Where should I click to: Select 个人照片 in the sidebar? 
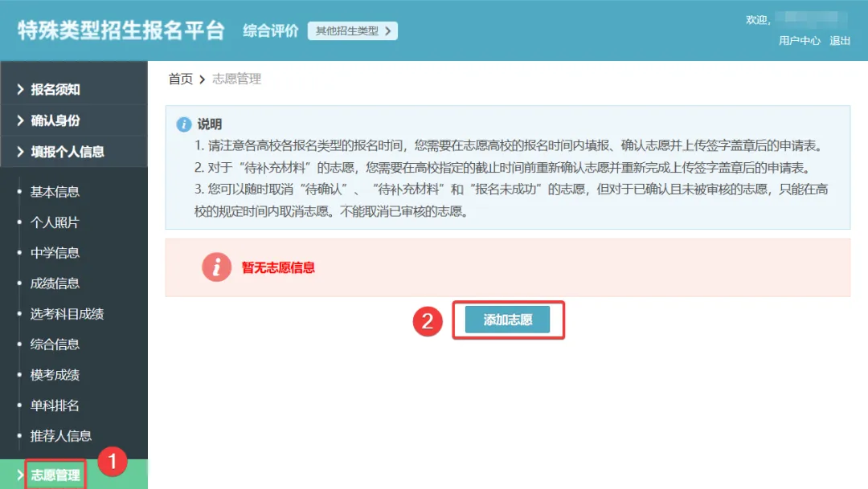[x=55, y=222]
